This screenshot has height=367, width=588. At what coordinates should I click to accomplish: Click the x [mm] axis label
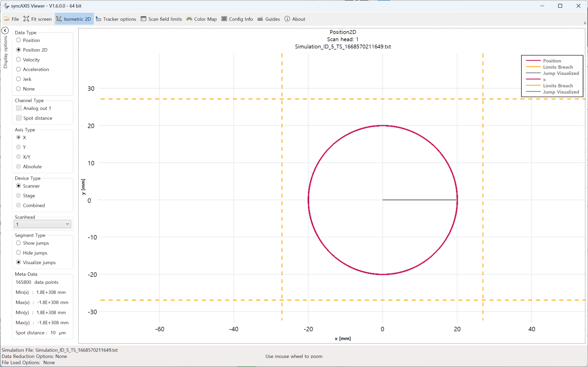(x=343, y=338)
